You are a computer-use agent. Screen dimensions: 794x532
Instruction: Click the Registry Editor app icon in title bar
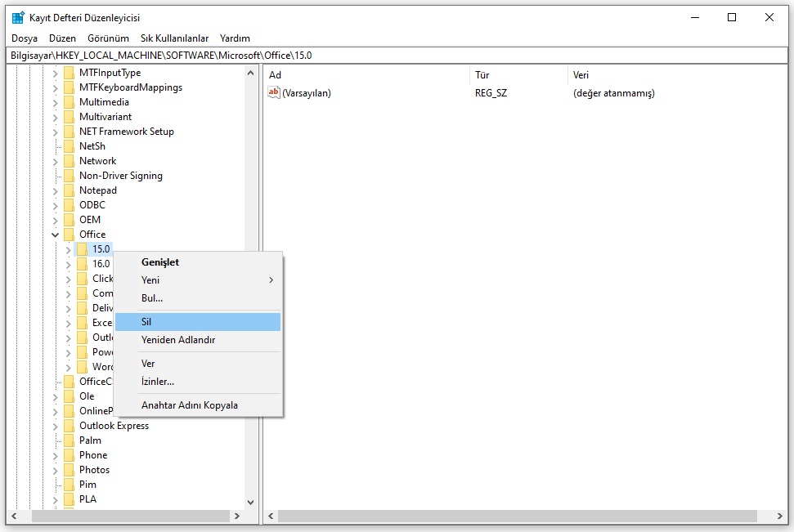[18, 17]
